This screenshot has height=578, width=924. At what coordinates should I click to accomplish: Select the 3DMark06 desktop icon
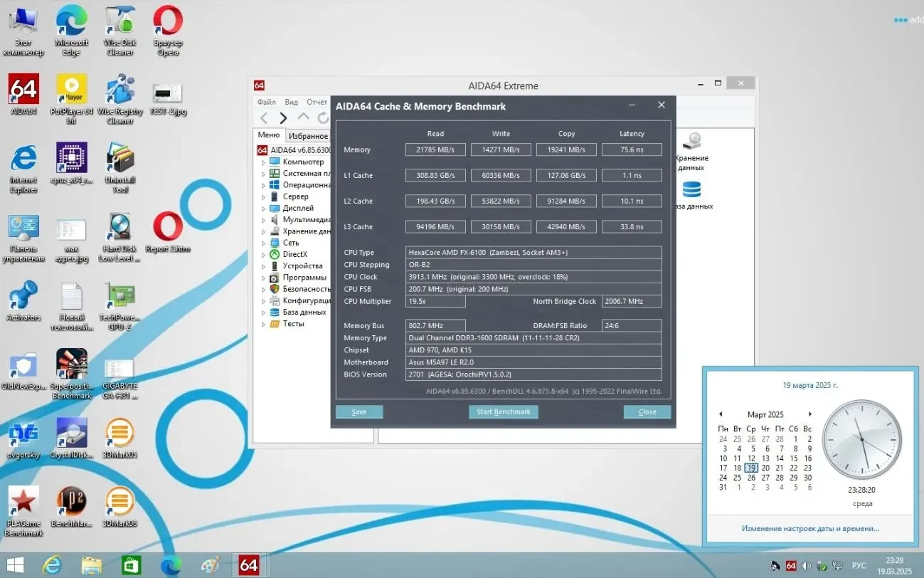[120, 506]
